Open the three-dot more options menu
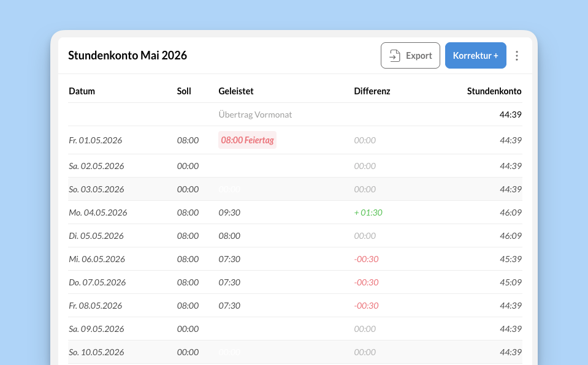 pyautogui.click(x=517, y=56)
